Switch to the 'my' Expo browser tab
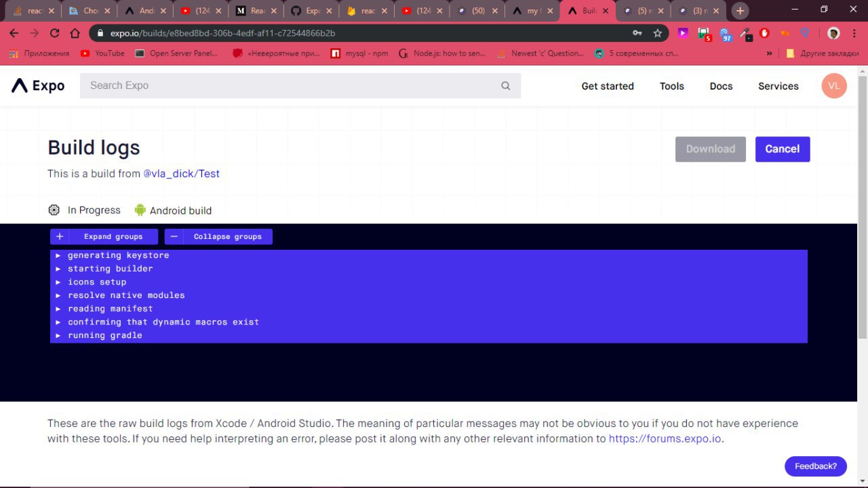The height and width of the screenshot is (488, 868). (x=532, y=11)
